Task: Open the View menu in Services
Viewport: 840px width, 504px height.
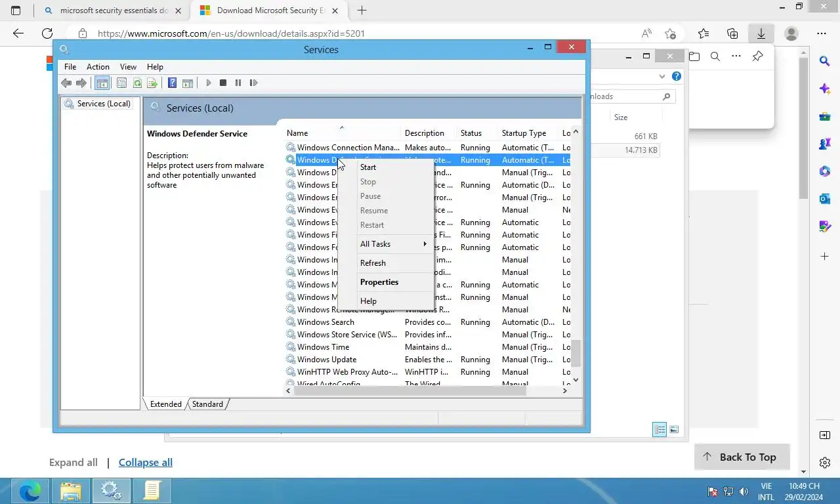Action: (x=128, y=67)
